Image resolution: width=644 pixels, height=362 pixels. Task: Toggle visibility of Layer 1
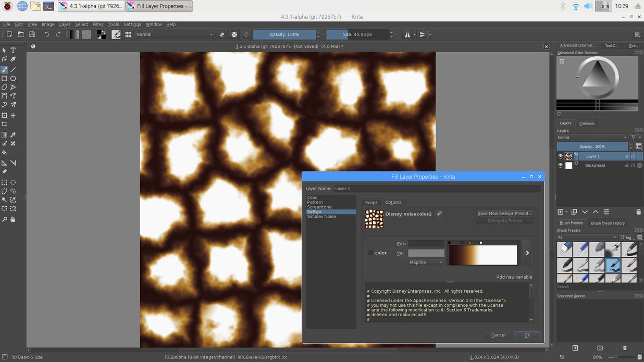[560, 156]
